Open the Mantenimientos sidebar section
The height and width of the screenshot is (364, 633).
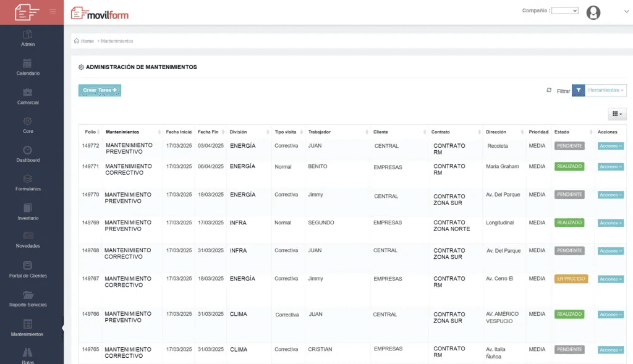[x=27, y=329]
